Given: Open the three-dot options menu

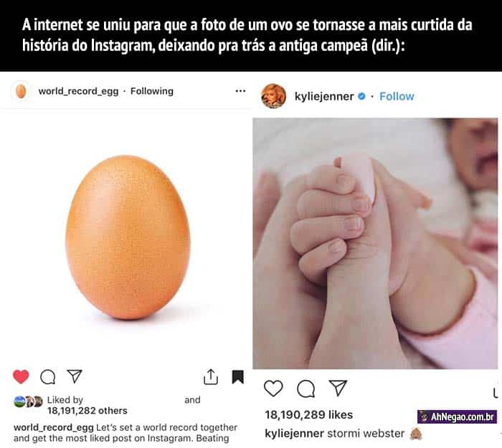Looking at the screenshot, I should click(240, 91).
